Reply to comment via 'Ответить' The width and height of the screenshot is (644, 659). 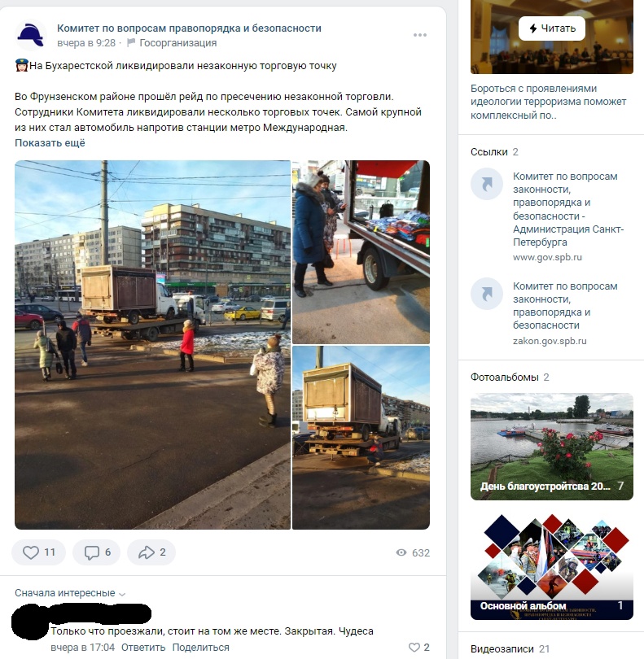point(143,648)
